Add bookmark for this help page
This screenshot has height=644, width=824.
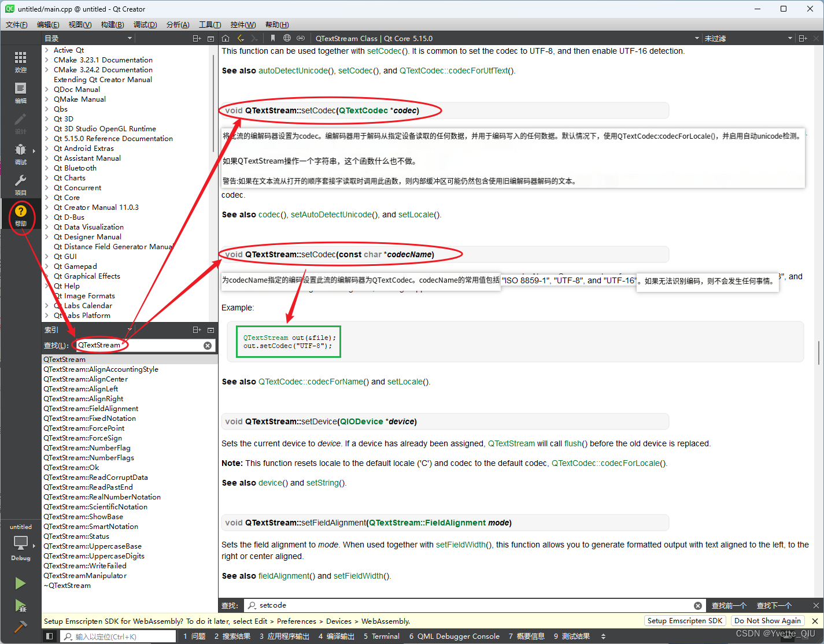273,38
